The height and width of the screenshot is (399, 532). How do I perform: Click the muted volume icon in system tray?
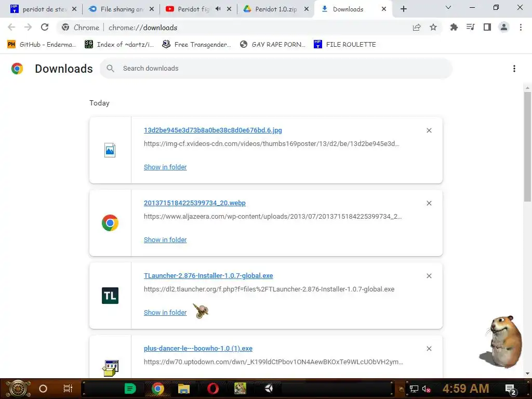pos(426,389)
